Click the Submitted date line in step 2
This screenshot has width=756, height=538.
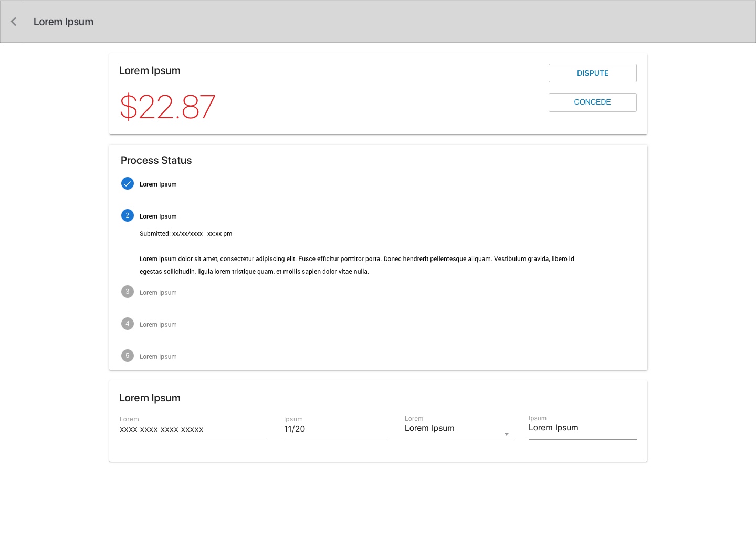pyautogui.click(x=186, y=234)
